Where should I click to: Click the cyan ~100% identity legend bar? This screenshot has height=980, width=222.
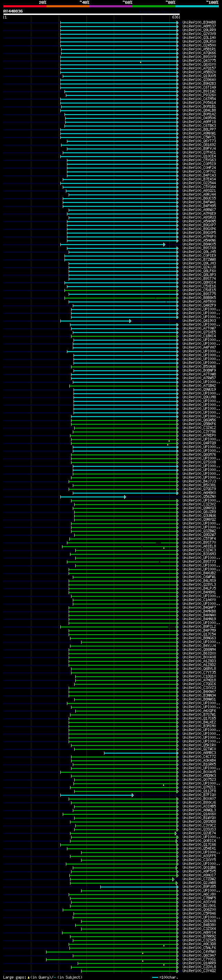click(x=197, y=7)
